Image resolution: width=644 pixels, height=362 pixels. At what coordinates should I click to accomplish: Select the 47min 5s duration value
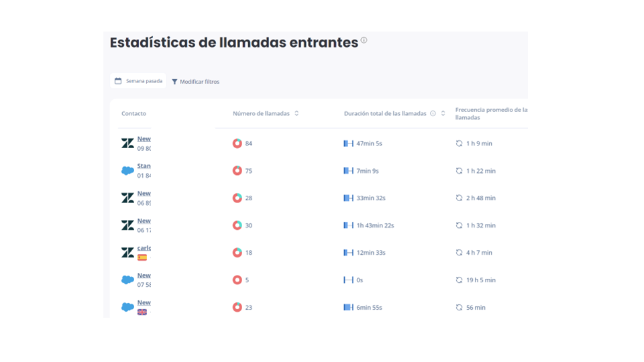[x=369, y=143]
